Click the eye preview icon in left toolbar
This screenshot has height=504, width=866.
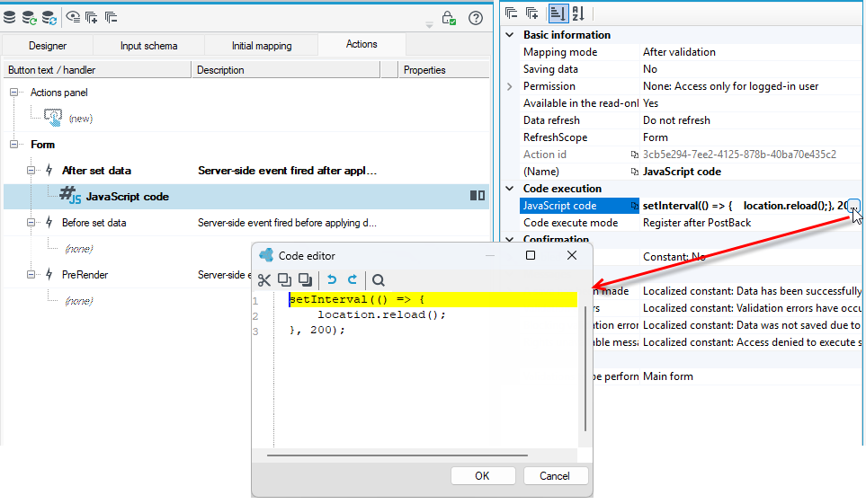click(73, 17)
